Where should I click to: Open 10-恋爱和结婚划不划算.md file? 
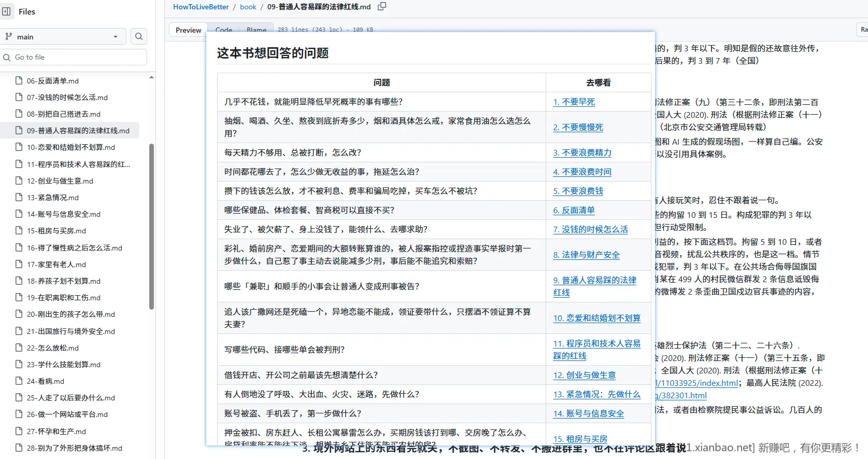(x=71, y=147)
